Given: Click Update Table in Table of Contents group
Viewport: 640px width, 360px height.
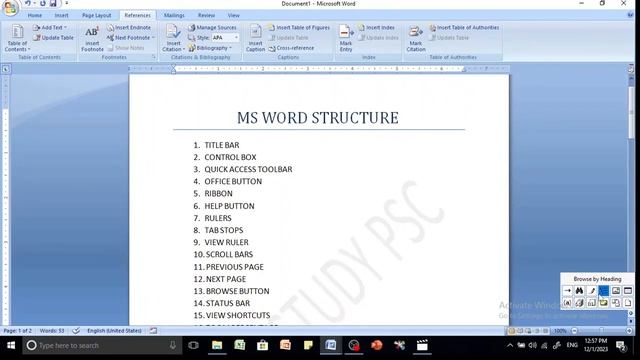Looking at the screenshot, I should [53, 38].
